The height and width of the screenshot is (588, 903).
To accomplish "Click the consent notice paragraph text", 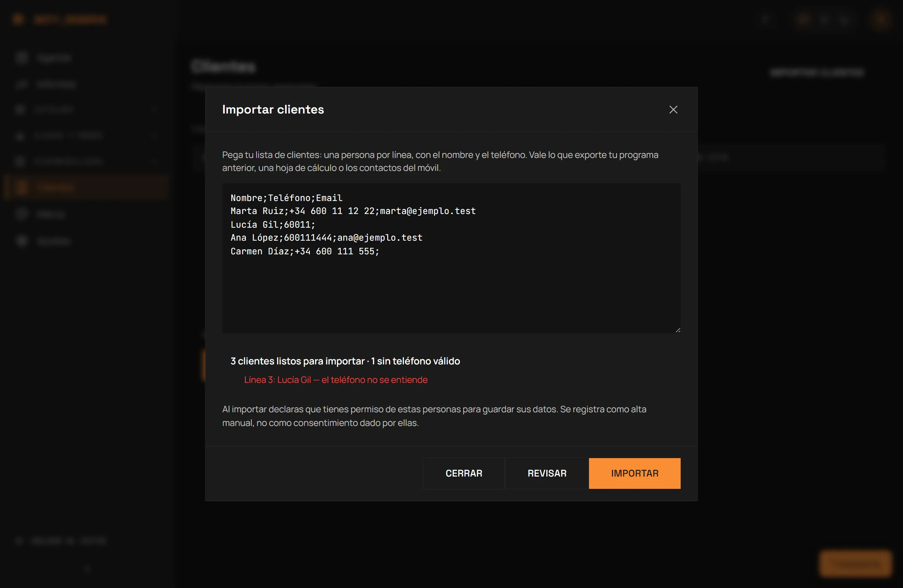I will tap(434, 416).
